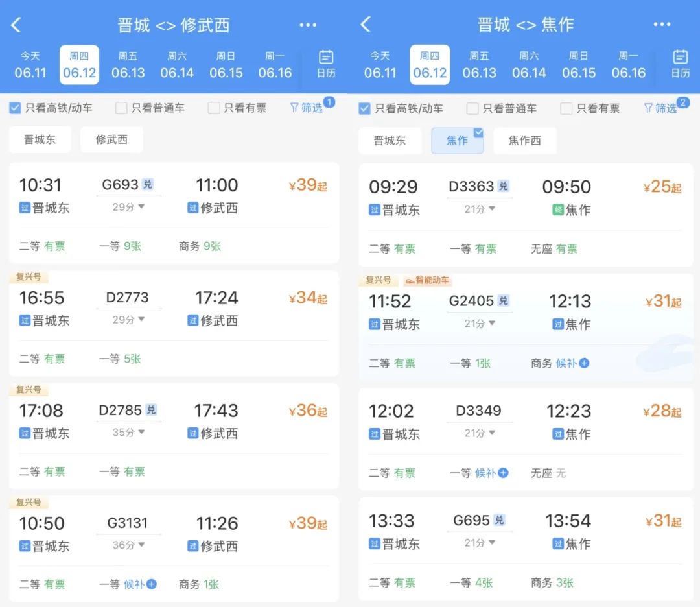The image size is (700, 607).
Task: Add 候补 waitlist for G3131 一等
Action: [x=140, y=584]
